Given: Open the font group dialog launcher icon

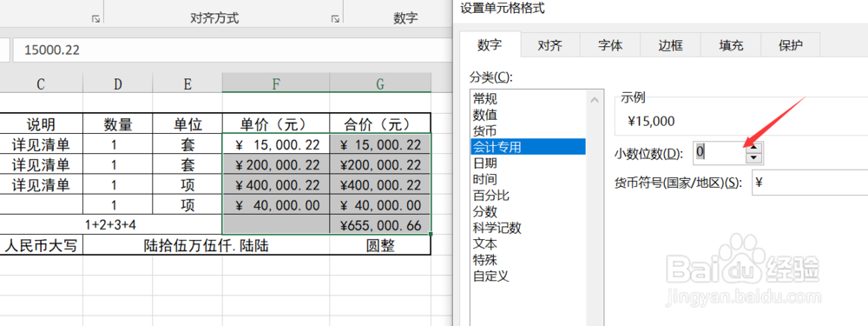Looking at the screenshot, I should 95,19.
